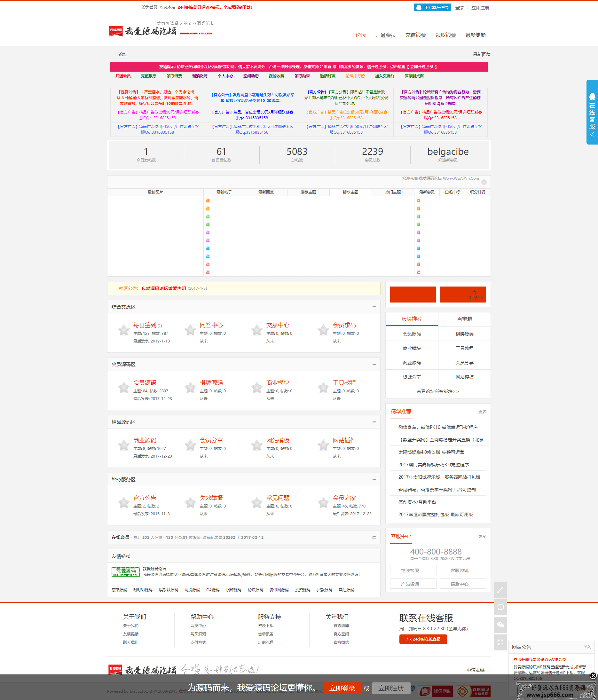
Task: Close the 网站公告 popup via 关闭
Action: pos(587,647)
